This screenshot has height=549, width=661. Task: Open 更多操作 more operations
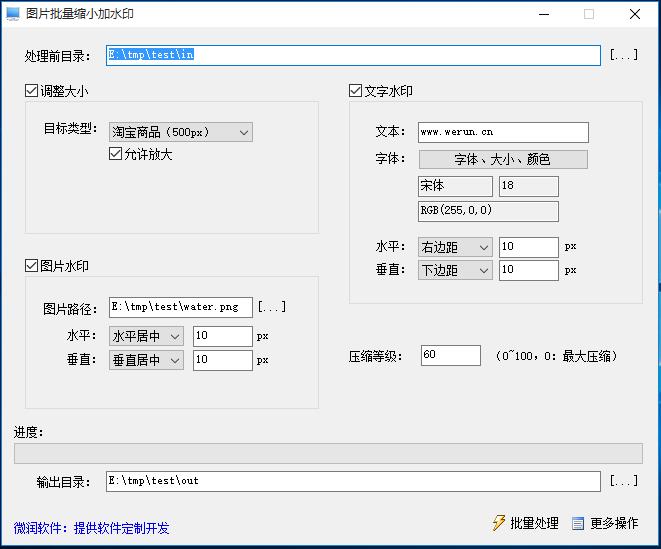tap(605, 523)
